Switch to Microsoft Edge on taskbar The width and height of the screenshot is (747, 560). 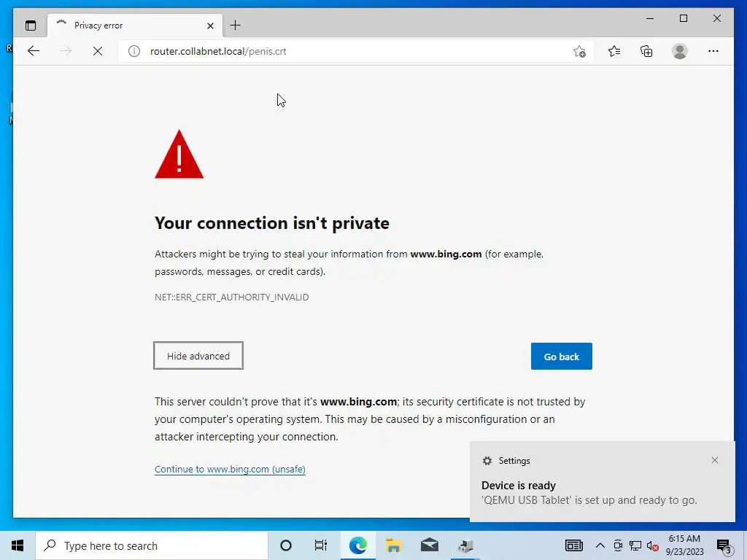[x=357, y=545]
